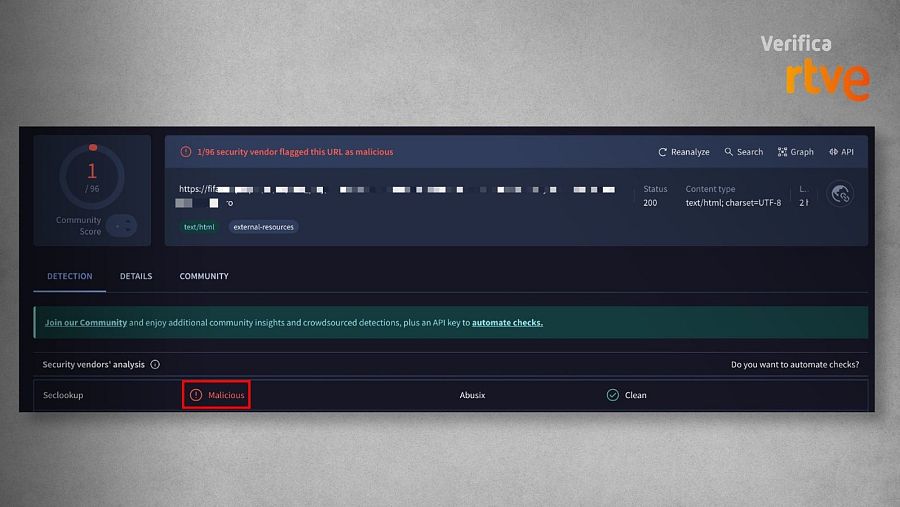Click the Seclookup vendor name
This screenshot has height=507, width=900.
pos(63,395)
